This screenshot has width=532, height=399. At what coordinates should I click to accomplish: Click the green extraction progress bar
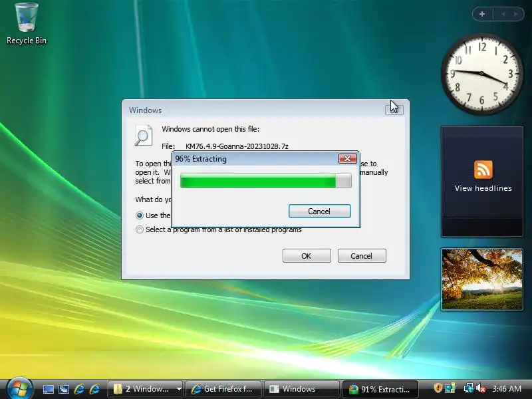pyautogui.click(x=265, y=180)
